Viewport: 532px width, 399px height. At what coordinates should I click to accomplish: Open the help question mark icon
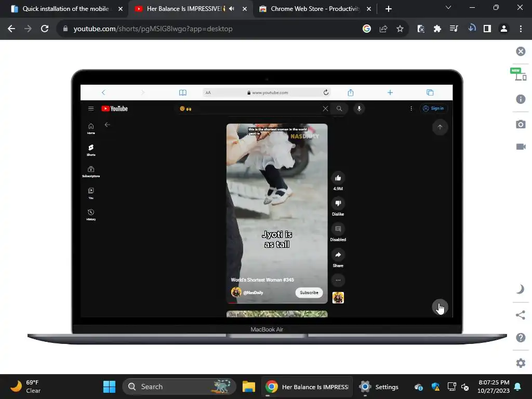point(521,338)
